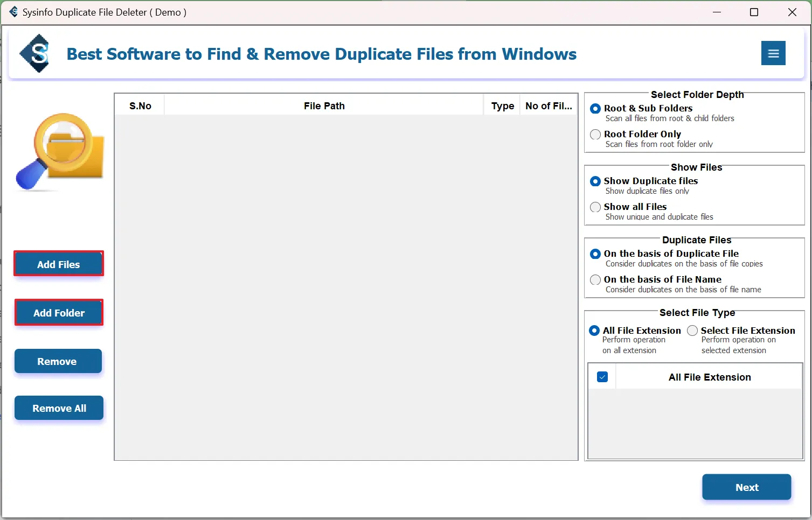Select Show Duplicate files option
This screenshot has width=812, height=520.
pyautogui.click(x=595, y=181)
